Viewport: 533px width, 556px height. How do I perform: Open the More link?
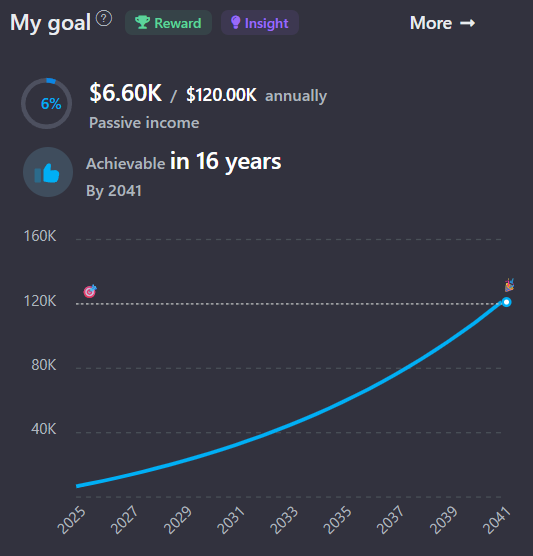pos(442,23)
